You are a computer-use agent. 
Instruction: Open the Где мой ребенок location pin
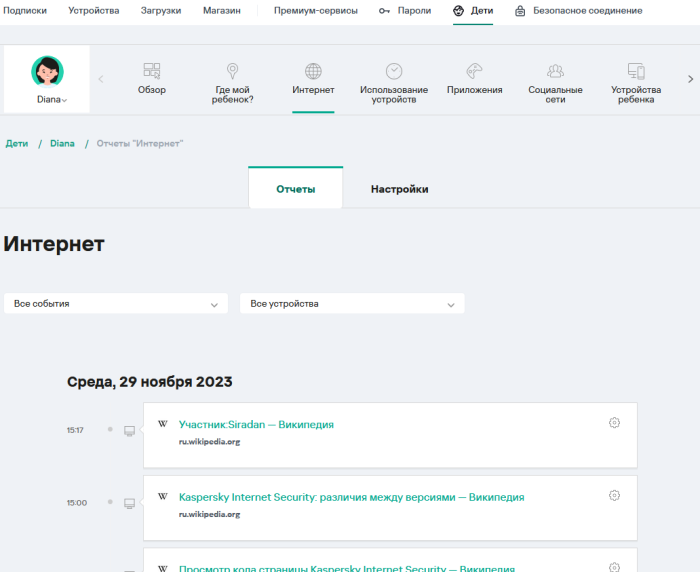(232, 71)
